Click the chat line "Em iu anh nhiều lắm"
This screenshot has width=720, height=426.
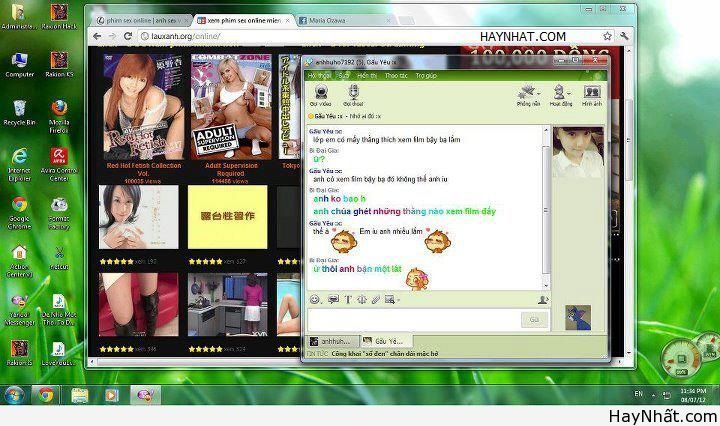(x=390, y=231)
